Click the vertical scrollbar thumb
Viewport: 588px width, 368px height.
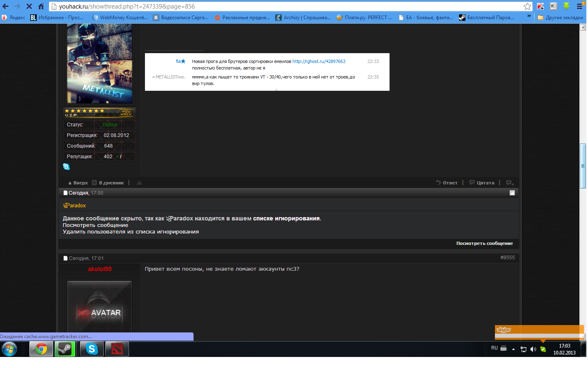coord(583,166)
